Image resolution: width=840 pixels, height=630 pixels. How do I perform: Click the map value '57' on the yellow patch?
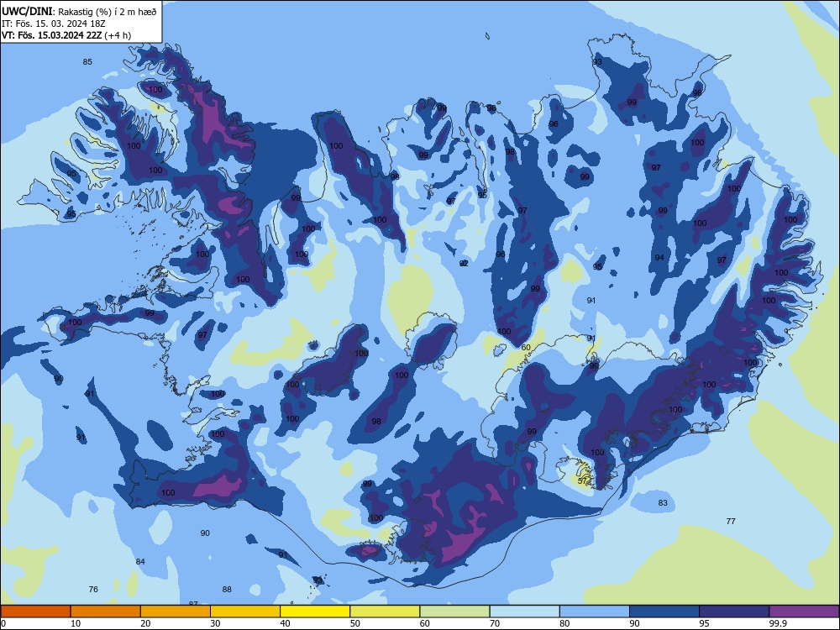tap(582, 481)
